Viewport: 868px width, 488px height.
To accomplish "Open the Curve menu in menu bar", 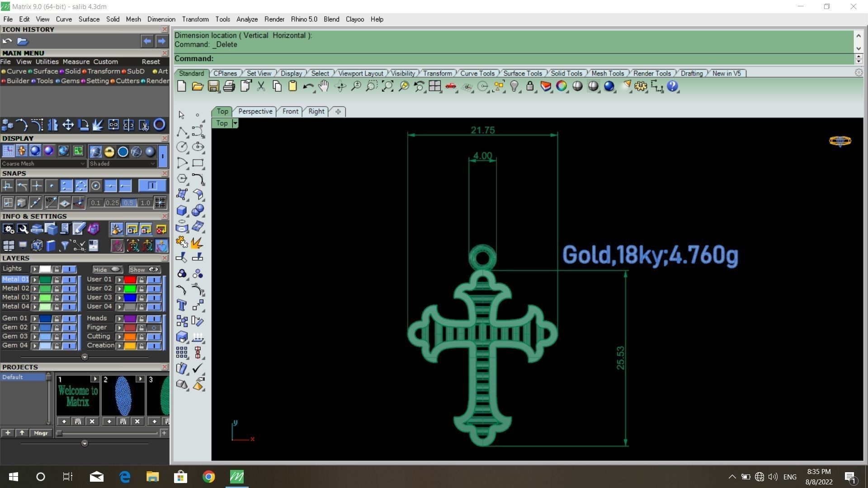I will [64, 19].
